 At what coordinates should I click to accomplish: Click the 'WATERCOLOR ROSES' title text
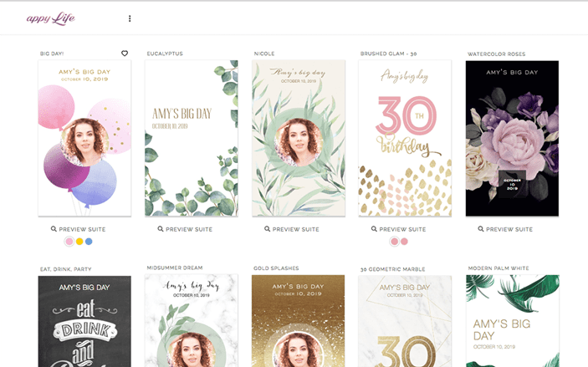(x=497, y=54)
